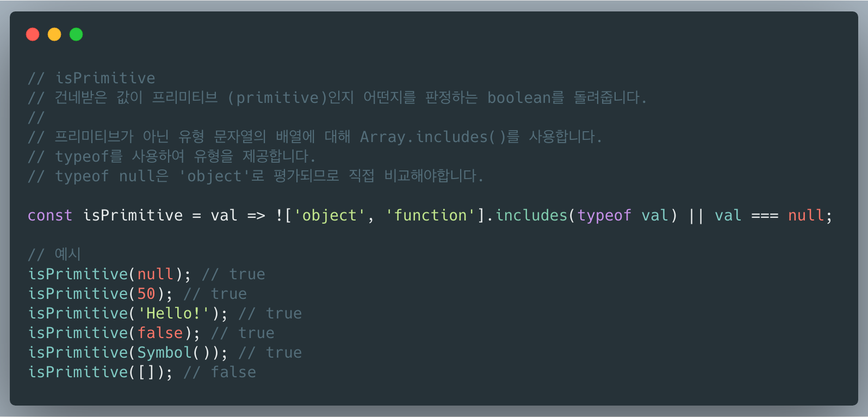Click the green maximize window dot

pos(76,34)
